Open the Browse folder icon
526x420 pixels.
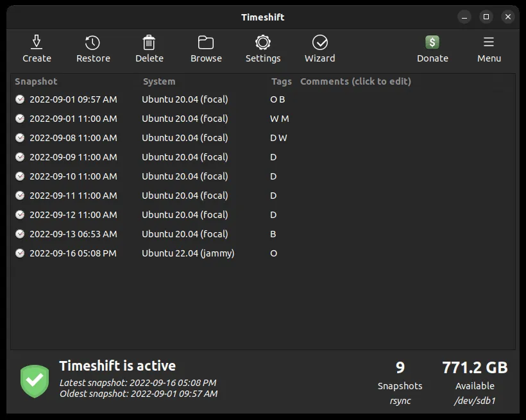pos(206,42)
